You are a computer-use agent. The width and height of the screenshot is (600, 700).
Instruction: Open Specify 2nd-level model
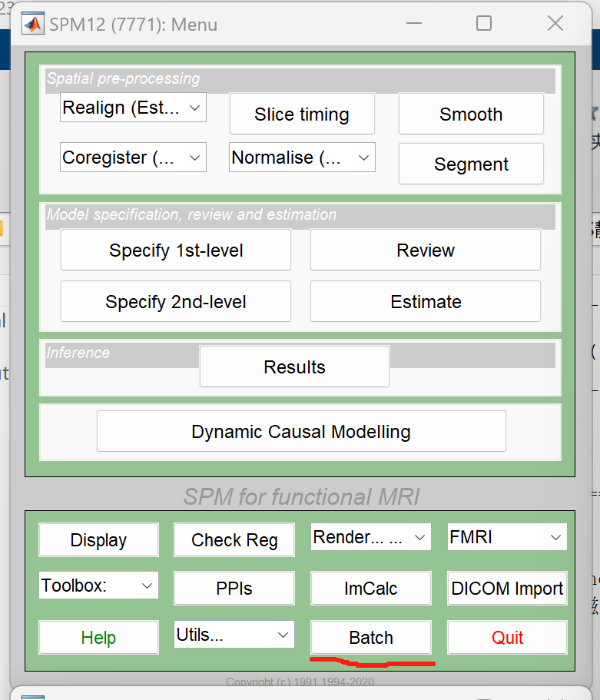point(176,301)
